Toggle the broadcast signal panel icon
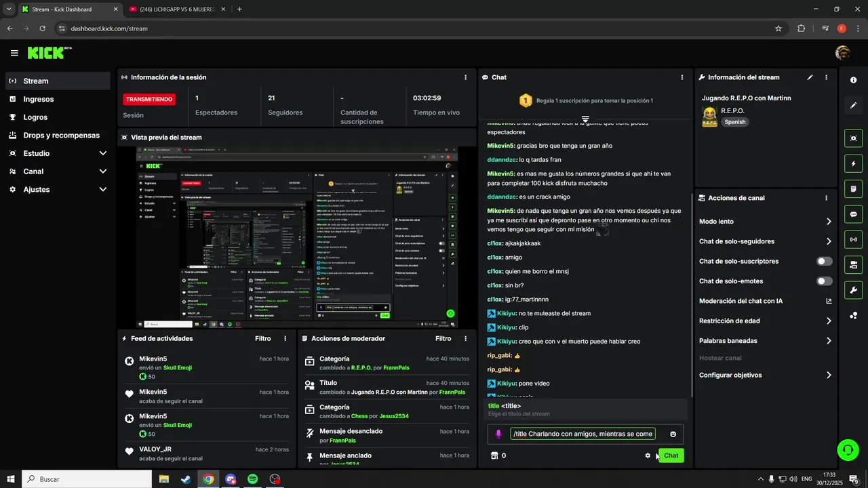Screen dimensions: 868x488 pos(853,239)
